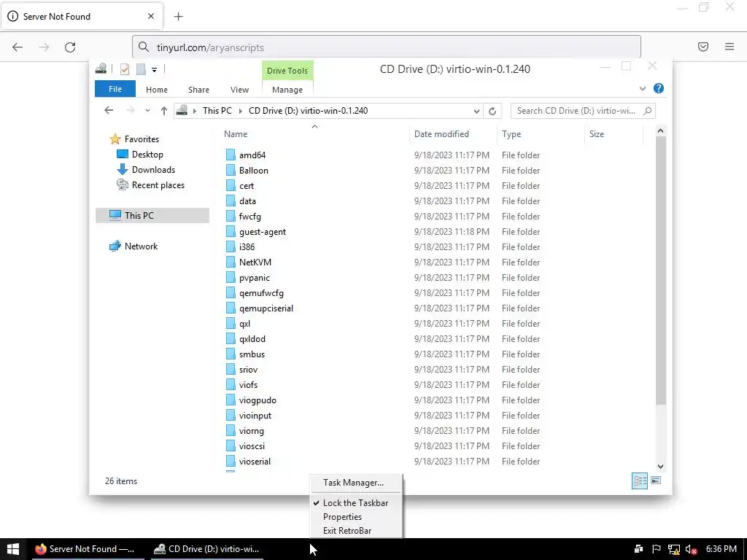Select the guest-agent folder
The width and height of the screenshot is (747, 560).
pyautogui.click(x=263, y=231)
